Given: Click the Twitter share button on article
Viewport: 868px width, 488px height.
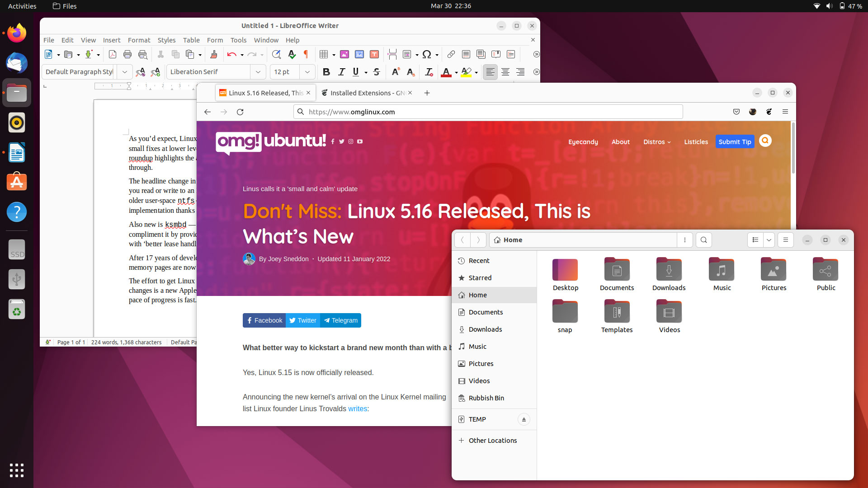Looking at the screenshot, I should (303, 320).
